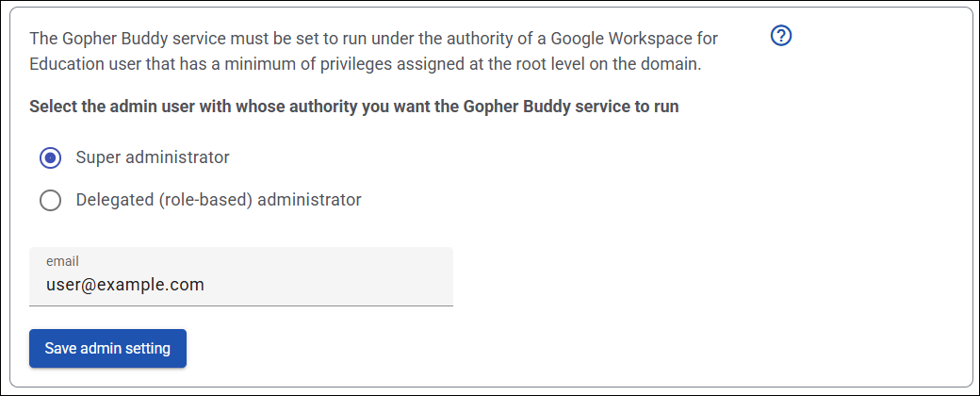The width and height of the screenshot is (980, 396).
Task: Open the help question mark icon
Action: [x=781, y=36]
